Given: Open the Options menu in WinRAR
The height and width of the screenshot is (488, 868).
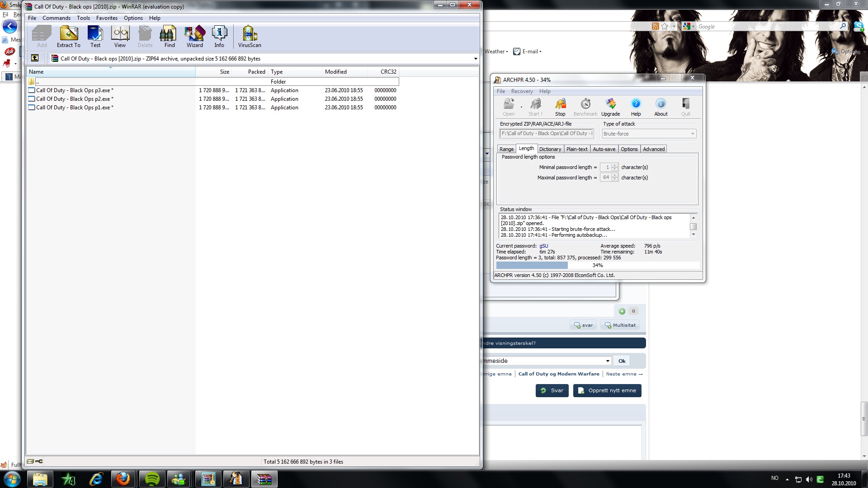Looking at the screenshot, I should pos(133,18).
